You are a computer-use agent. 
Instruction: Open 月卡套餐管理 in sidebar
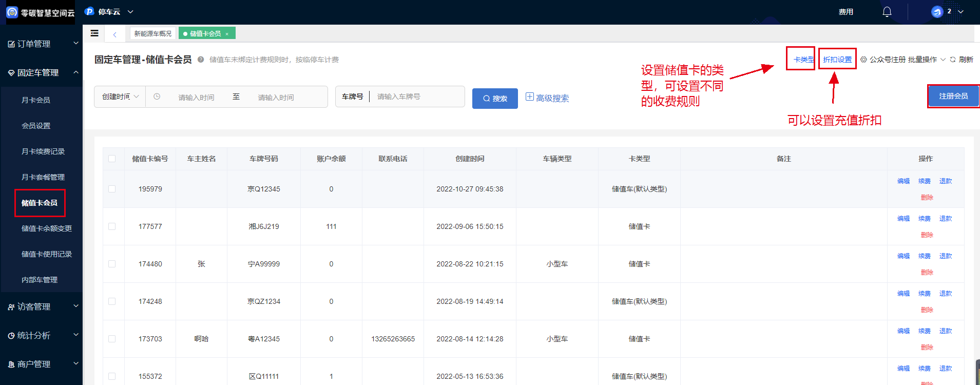point(43,177)
